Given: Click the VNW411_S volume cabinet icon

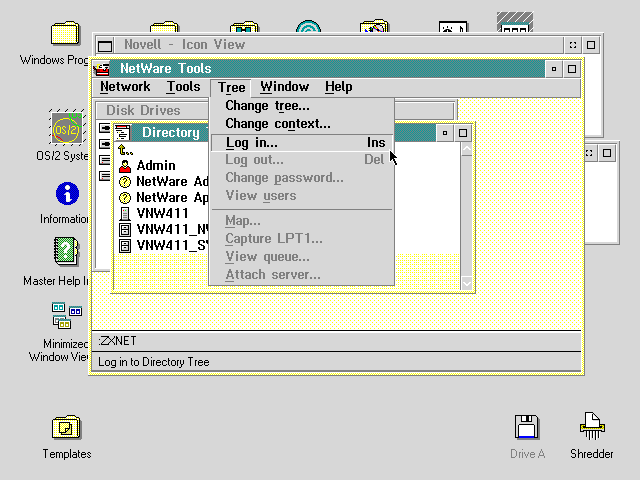Looking at the screenshot, I should click(x=125, y=245).
